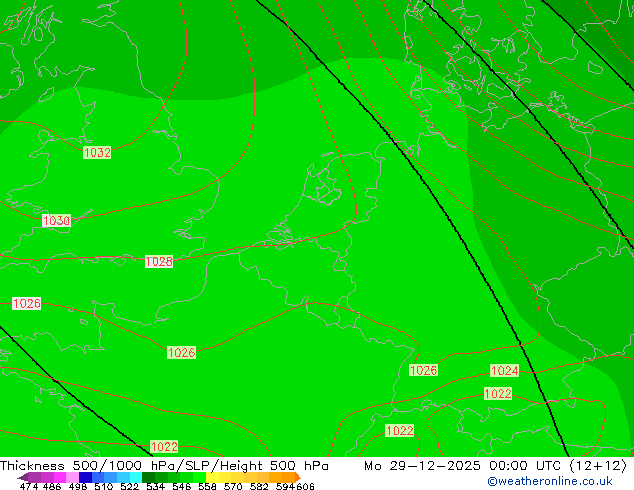Viewport: 634px width, 490px height.
Task: Click the 486 legend value
Action: [x=52, y=486]
